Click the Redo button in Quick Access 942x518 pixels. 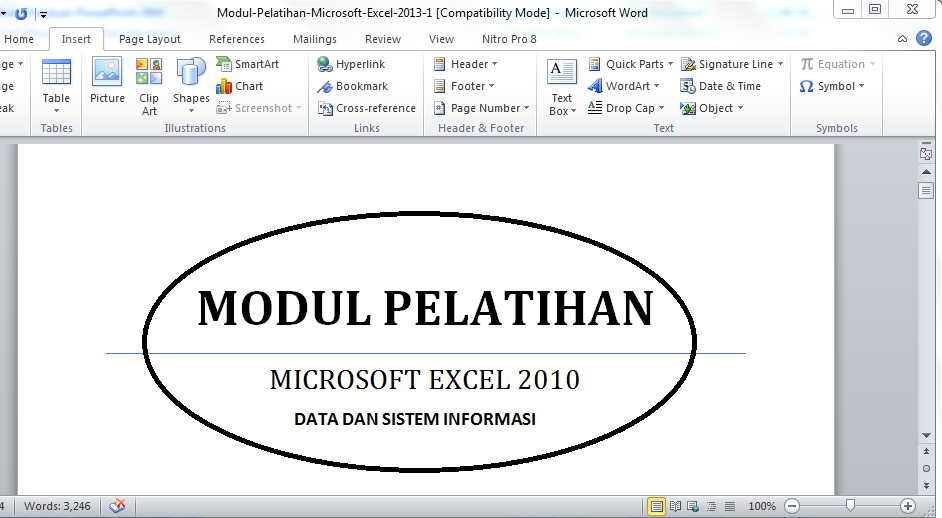(20, 13)
